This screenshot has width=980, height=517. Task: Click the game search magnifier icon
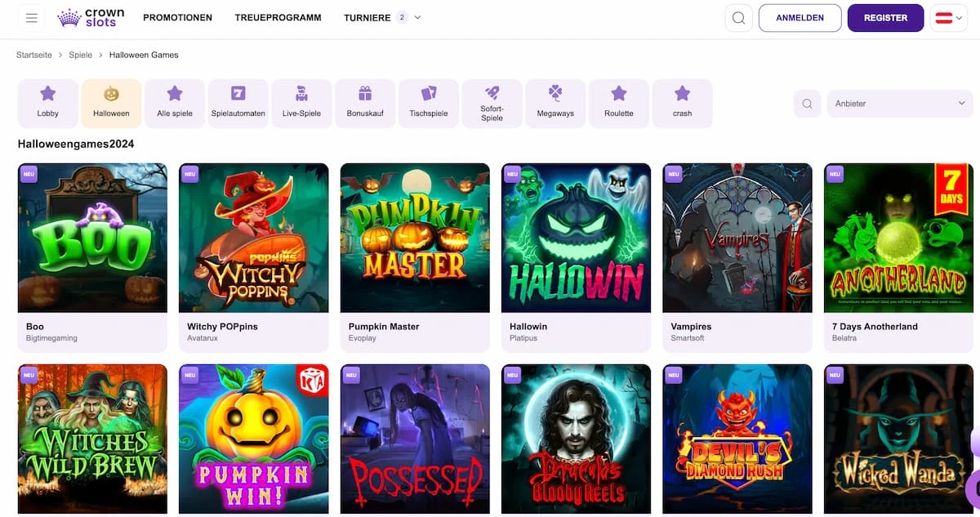click(807, 104)
